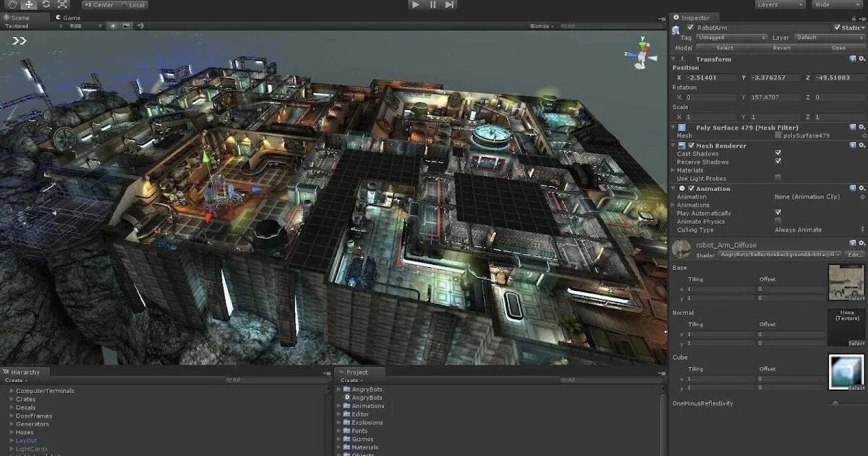Select the Hierarchy tab
Viewport: 868px width, 456px height.
pos(26,372)
